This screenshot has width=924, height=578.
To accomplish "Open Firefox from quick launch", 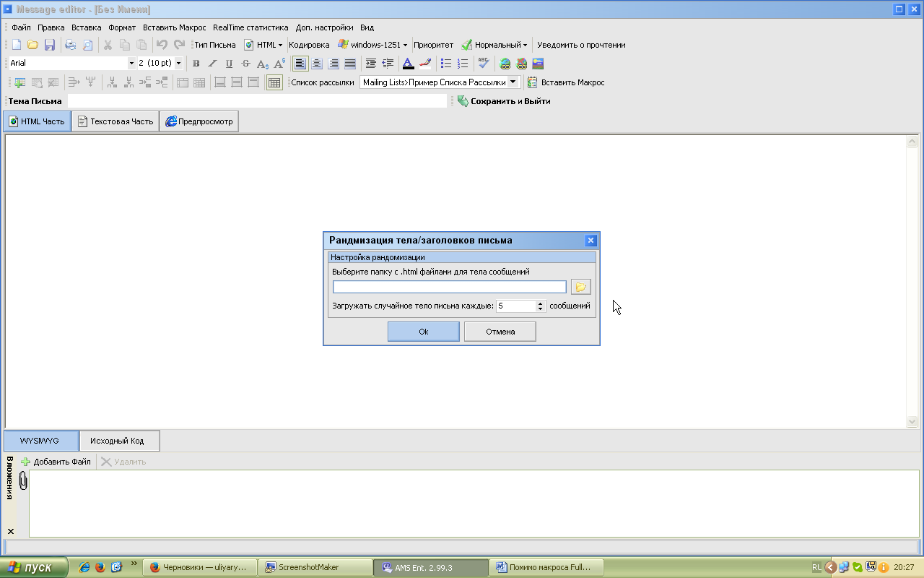I will coord(100,567).
